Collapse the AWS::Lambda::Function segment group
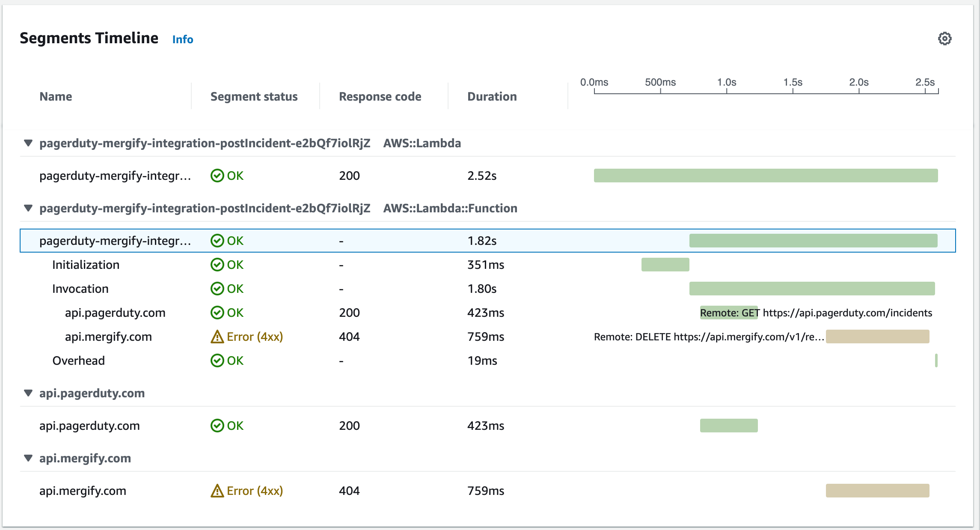Viewport: 980px width, 530px height. (28, 208)
